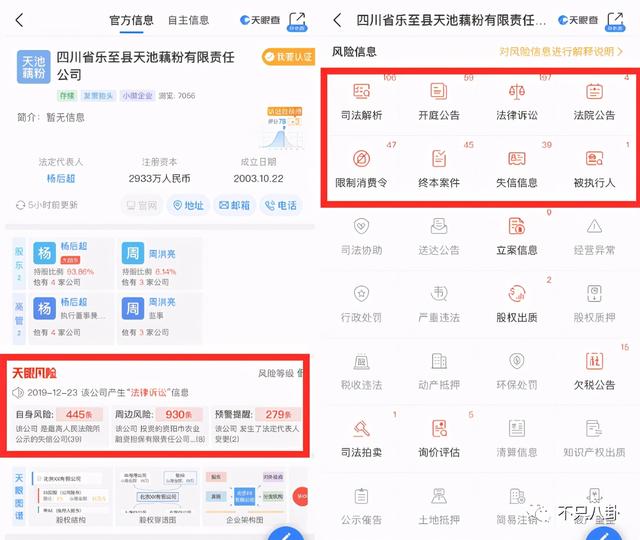Go back from the left company page
Screen dimensions: 640x540
click(x=19, y=20)
